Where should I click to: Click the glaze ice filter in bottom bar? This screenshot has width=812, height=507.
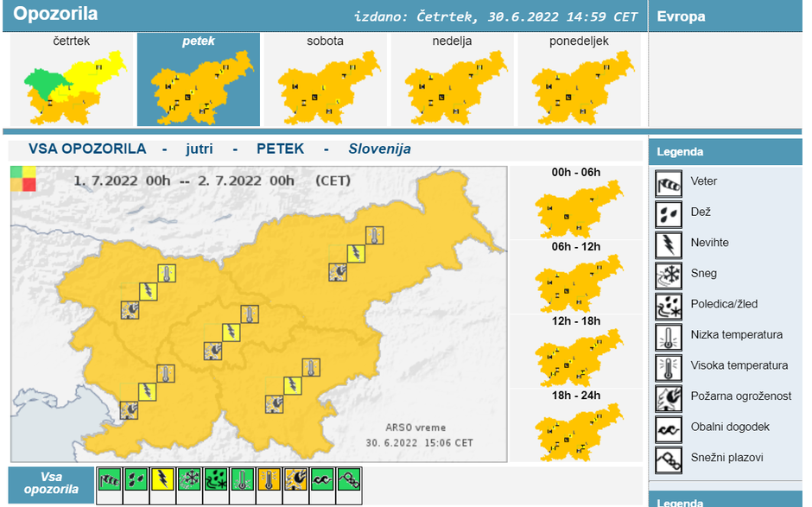[x=216, y=479]
